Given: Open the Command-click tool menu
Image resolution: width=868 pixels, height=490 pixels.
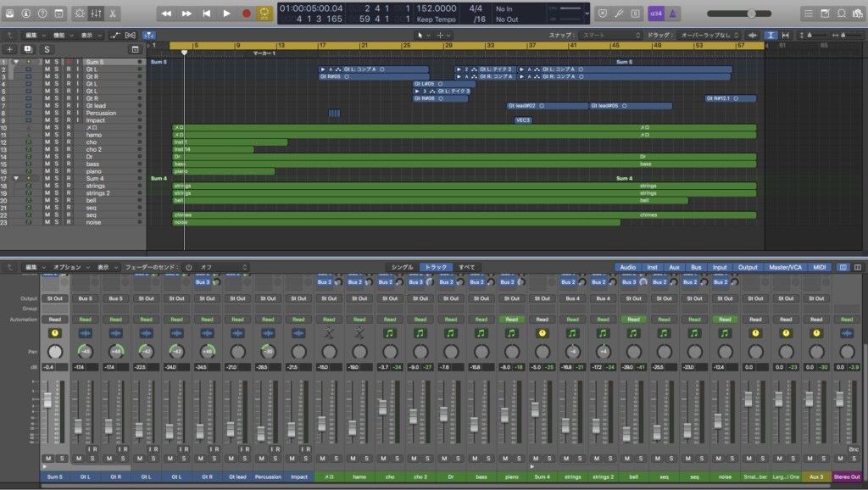Looking at the screenshot, I should tap(443, 35).
